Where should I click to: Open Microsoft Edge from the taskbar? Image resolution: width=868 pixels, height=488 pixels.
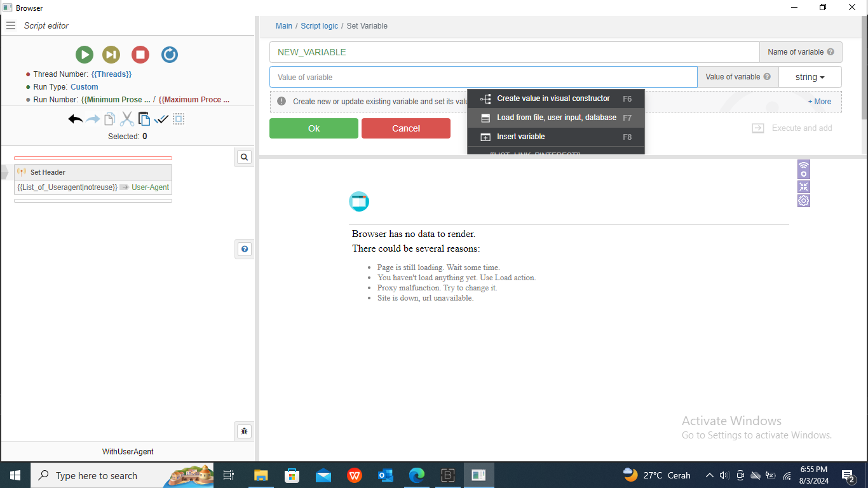416,475
